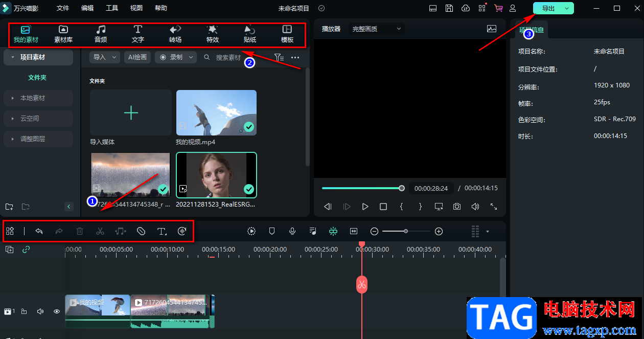
Task: Expand the 调整图层 section
Action: click(x=38, y=139)
